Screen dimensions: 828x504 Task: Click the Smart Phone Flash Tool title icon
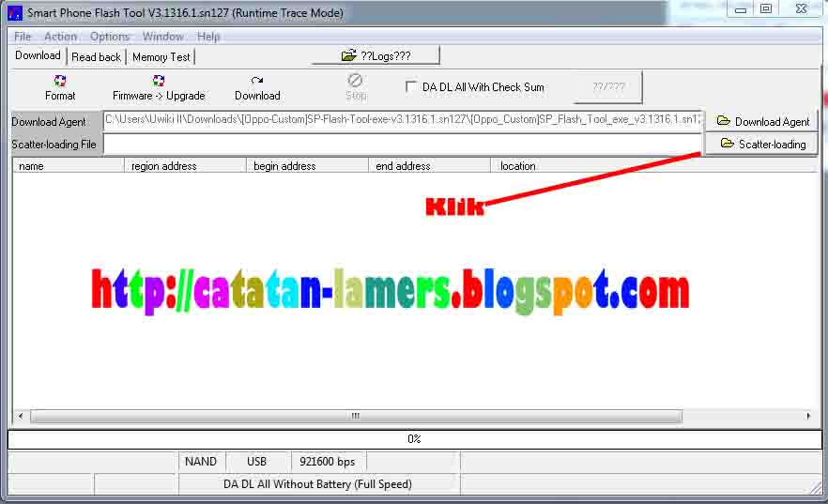click(x=15, y=12)
